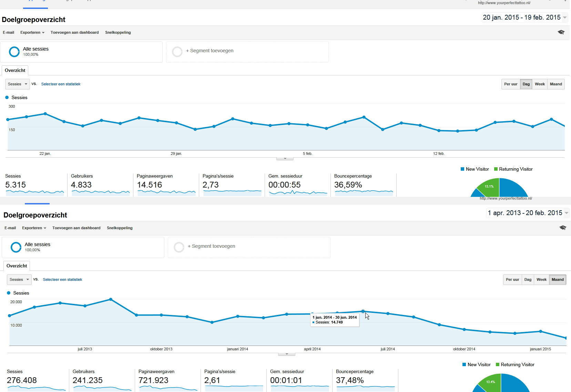Open date range 20 jan. 2015 - 19 feb. 2015
Image resolution: width=571 pixels, height=392 pixels.
click(525, 17)
